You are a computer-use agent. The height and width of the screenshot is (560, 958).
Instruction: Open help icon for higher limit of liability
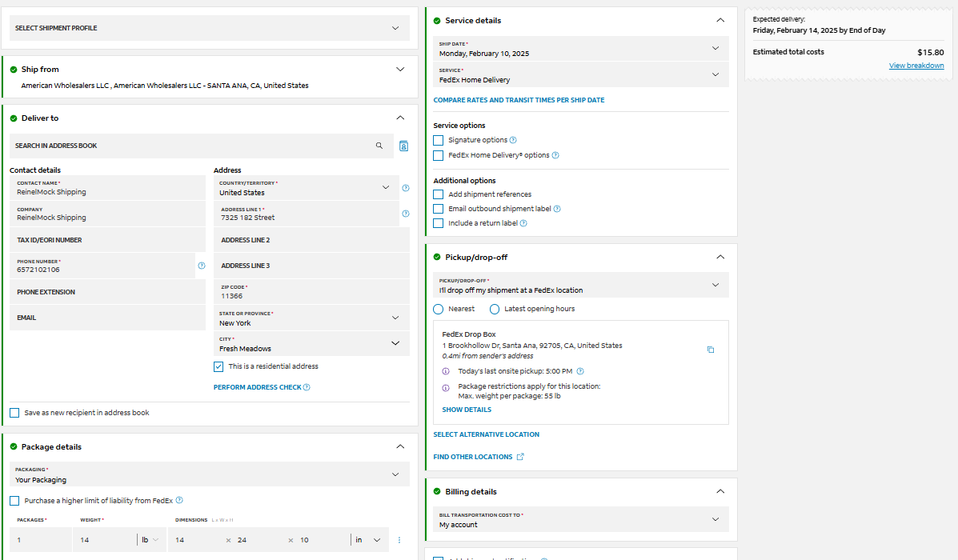coord(179,500)
